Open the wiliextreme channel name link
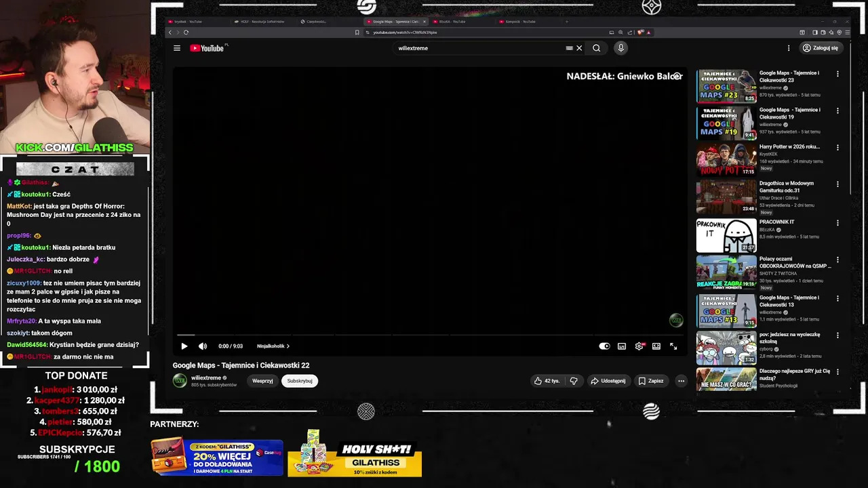 click(x=206, y=378)
